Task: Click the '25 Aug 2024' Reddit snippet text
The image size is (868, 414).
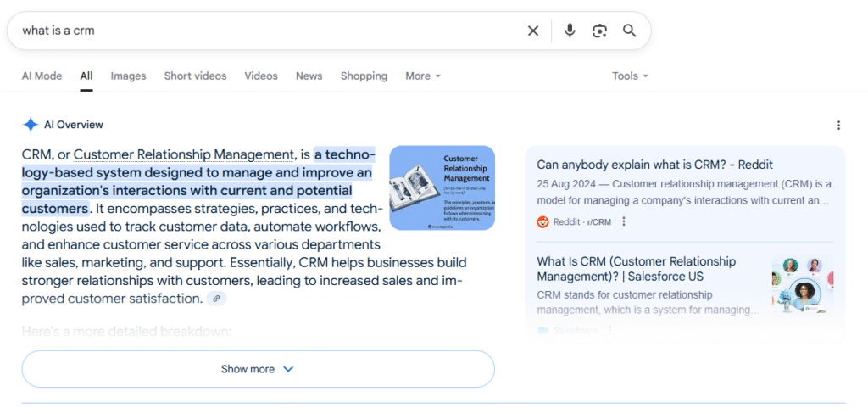Action: click(x=684, y=192)
